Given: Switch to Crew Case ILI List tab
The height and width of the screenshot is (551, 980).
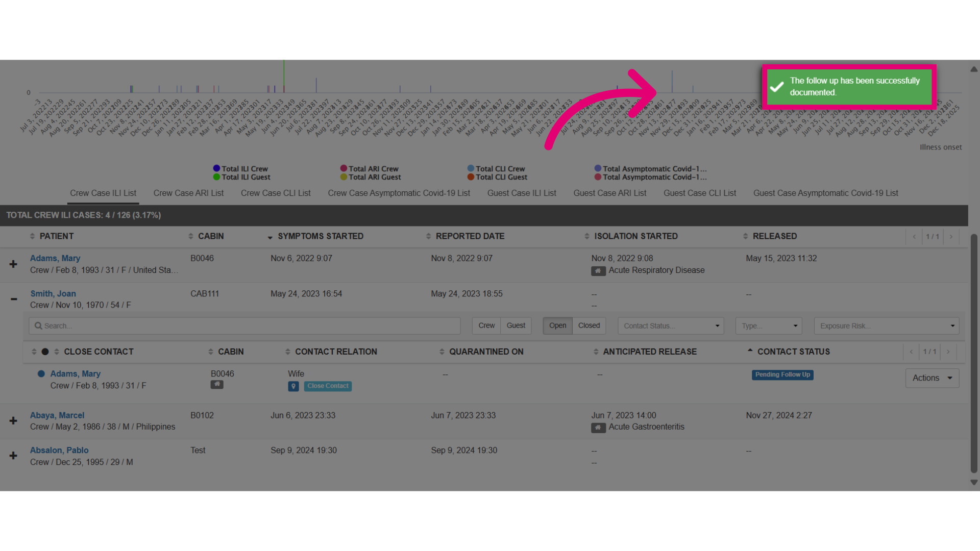Looking at the screenshot, I should tap(103, 193).
